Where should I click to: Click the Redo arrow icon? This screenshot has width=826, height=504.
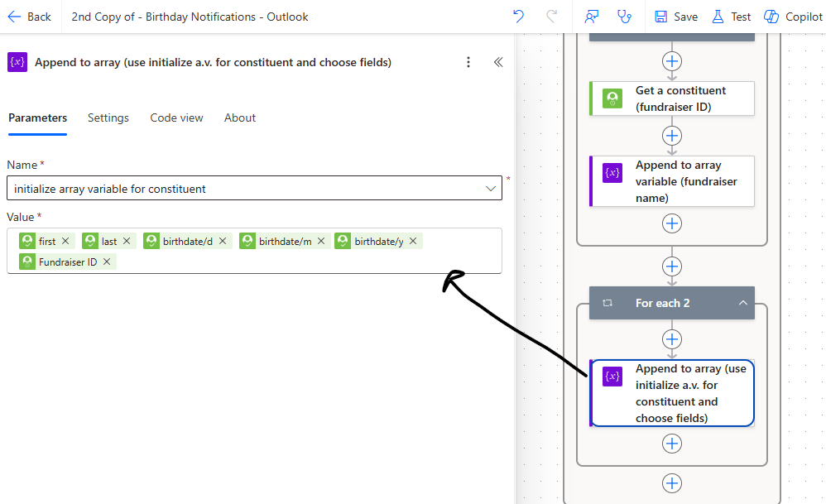click(x=551, y=17)
